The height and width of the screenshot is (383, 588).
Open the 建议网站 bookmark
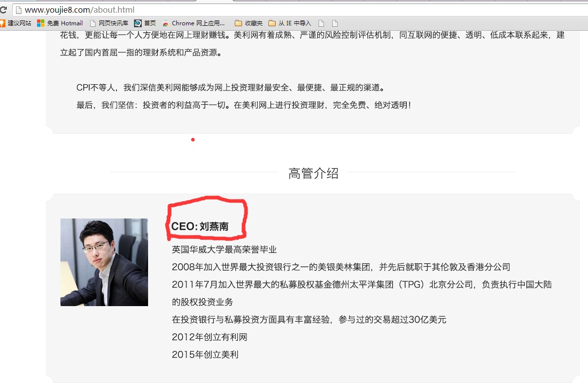(16, 23)
